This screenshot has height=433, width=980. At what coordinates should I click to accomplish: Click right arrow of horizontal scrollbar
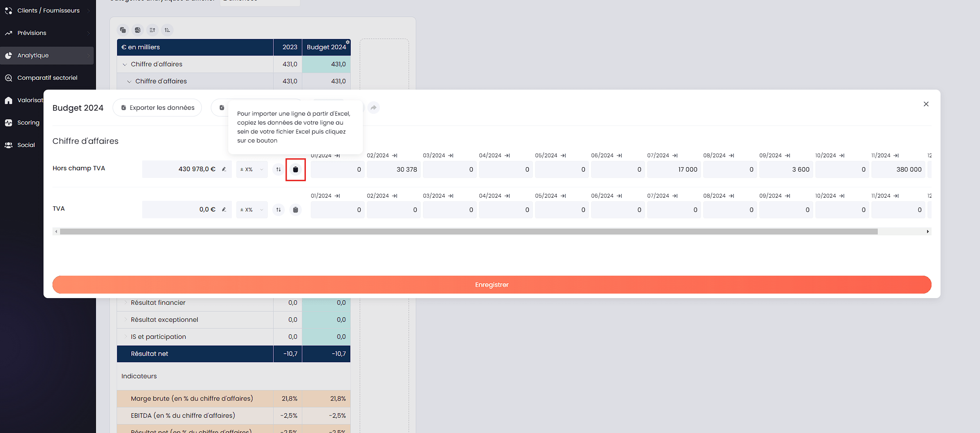click(928, 232)
